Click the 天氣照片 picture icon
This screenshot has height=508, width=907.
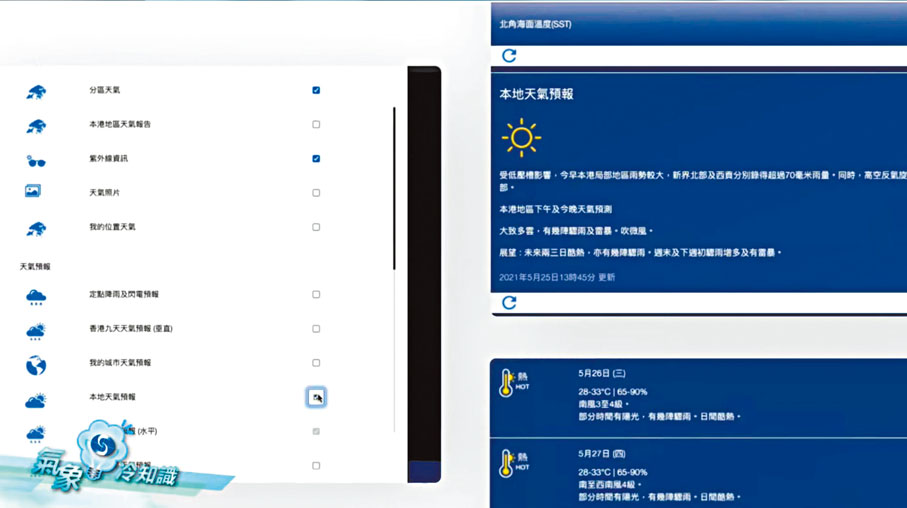pyautogui.click(x=33, y=192)
